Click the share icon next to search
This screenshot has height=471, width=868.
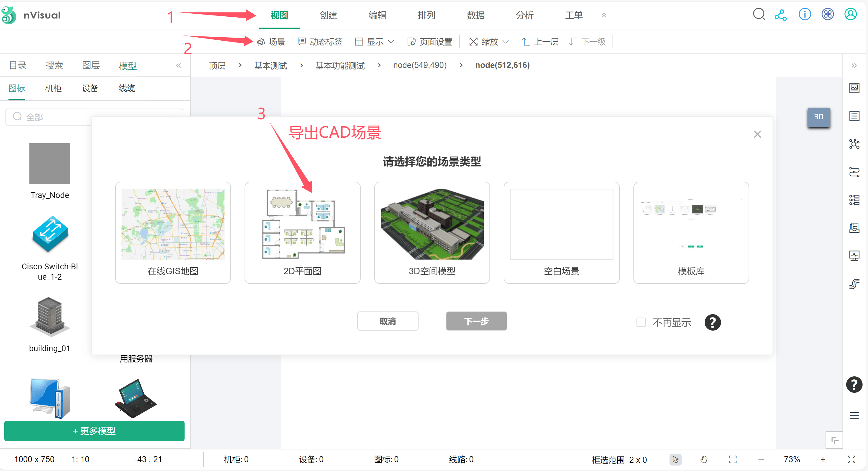781,15
